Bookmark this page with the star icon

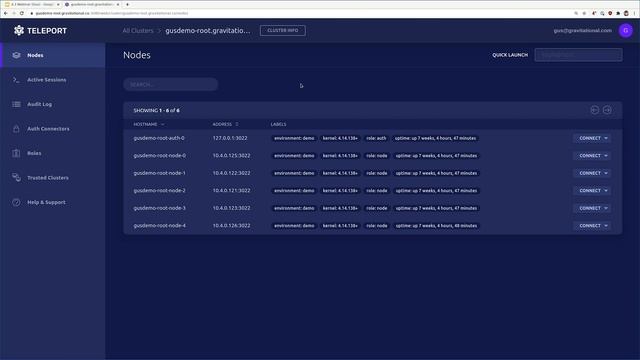584,13
